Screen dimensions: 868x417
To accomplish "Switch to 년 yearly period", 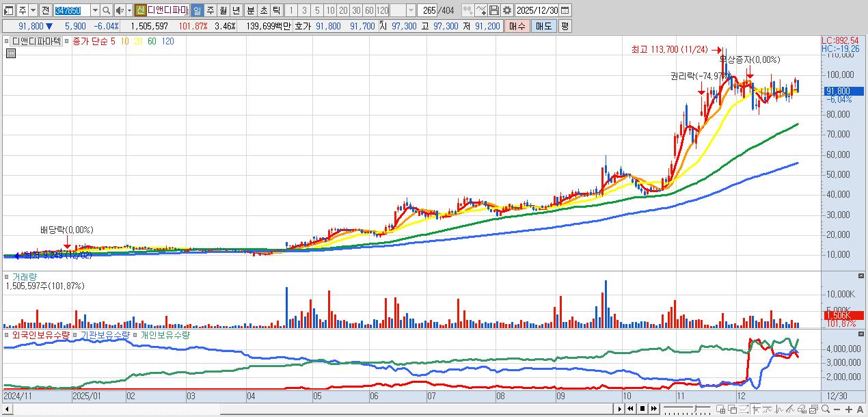I will click(x=236, y=10).
